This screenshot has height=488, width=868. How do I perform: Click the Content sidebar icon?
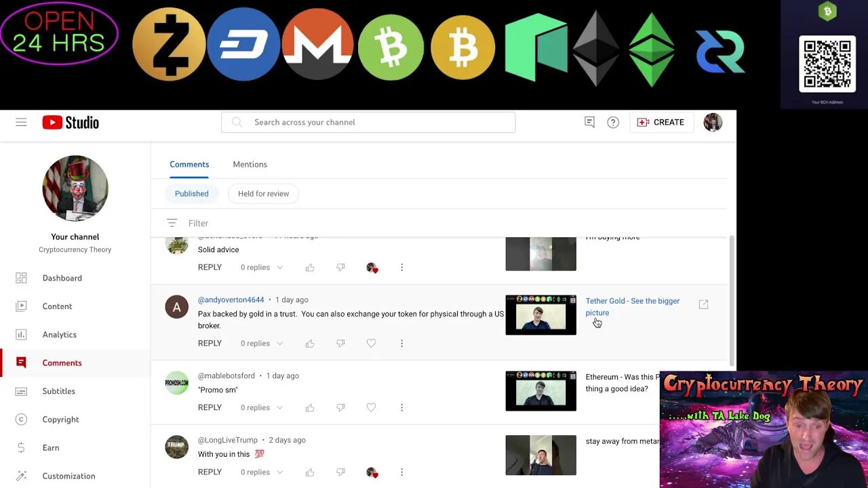click(x=21, y=306)
